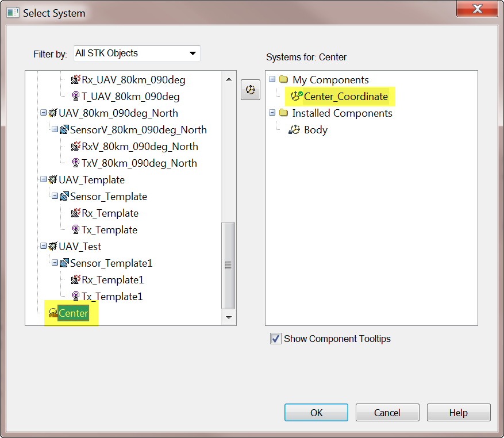Select TxV_80km_090deg_North in the tree
The height and width of the screenshot is (438, 504).
point(139,163)
